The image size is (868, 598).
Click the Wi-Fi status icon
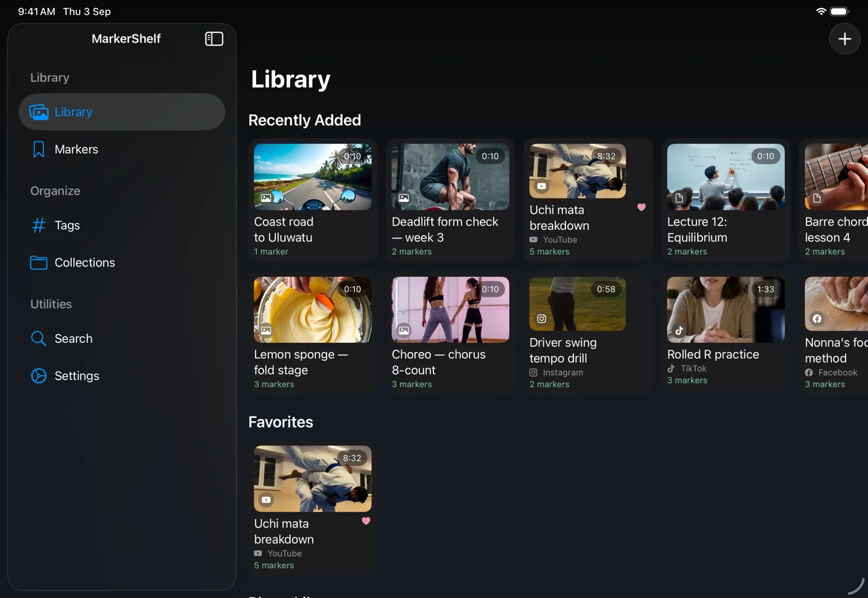click(820, 11)
